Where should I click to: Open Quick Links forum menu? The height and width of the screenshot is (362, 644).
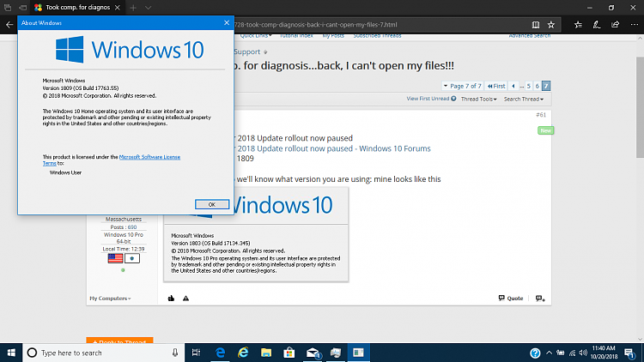pyautogui.click(x=256, y=36)
